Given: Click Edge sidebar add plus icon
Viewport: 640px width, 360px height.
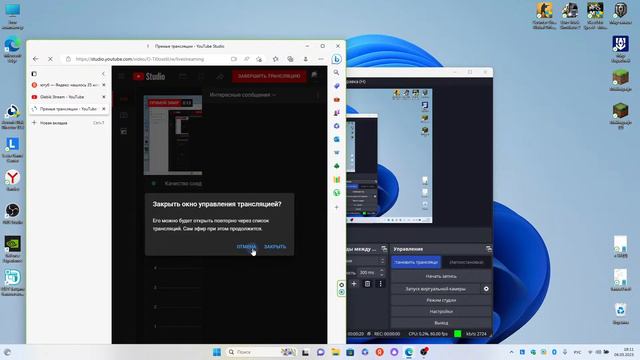Looking at the screenshot, I should (x=336, y=207).
